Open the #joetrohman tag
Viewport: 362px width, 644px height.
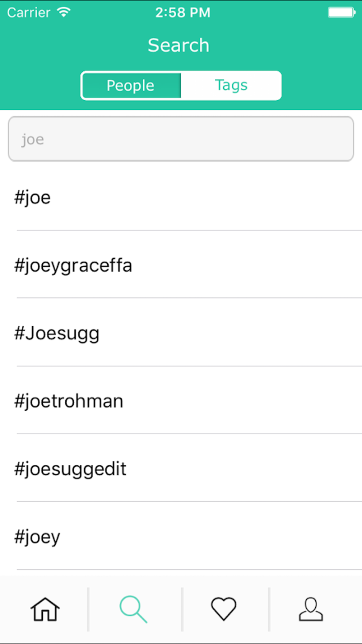[x=69, y=401]
